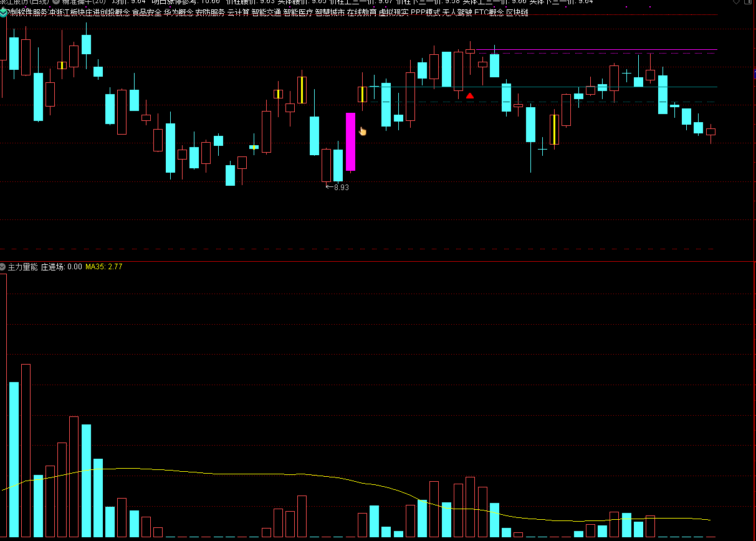Image resolution: width=756 pixels, height=541 pixels.
Task: Select the 主力量能 indicator name
Action: click(23, 267)
